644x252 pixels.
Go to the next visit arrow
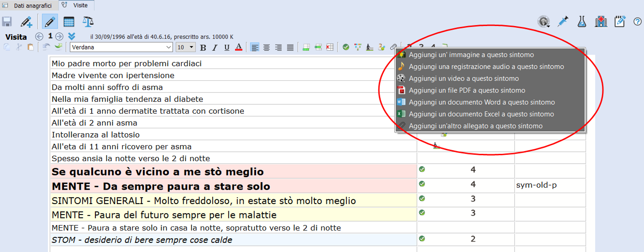60,36
